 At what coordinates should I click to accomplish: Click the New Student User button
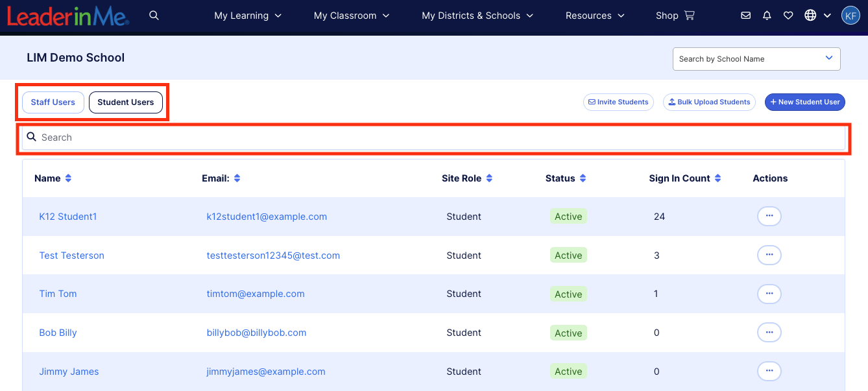click(x=804, y=102)
